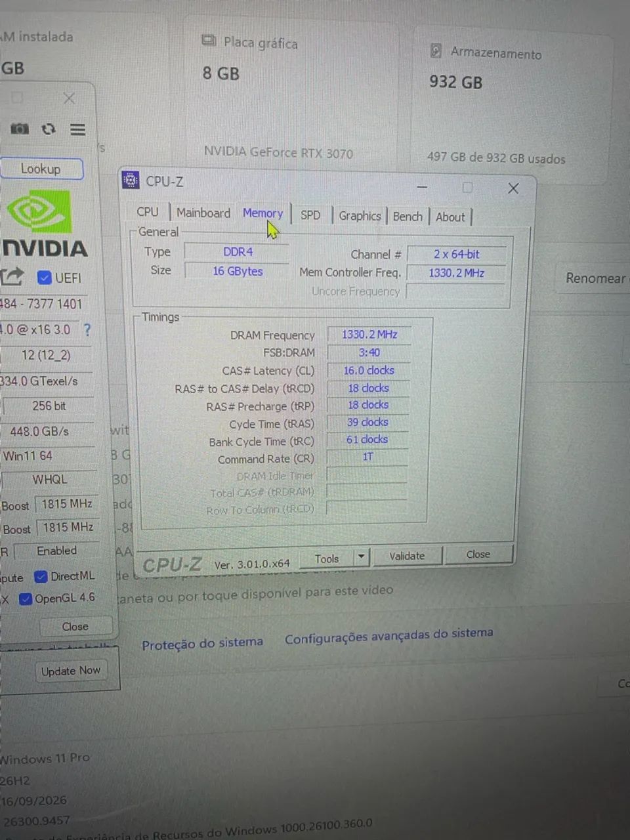Click the NVIDIA GeForce RTX 3070 text
The height and width of the screenshot is (840, 630).
pos(278,152)
